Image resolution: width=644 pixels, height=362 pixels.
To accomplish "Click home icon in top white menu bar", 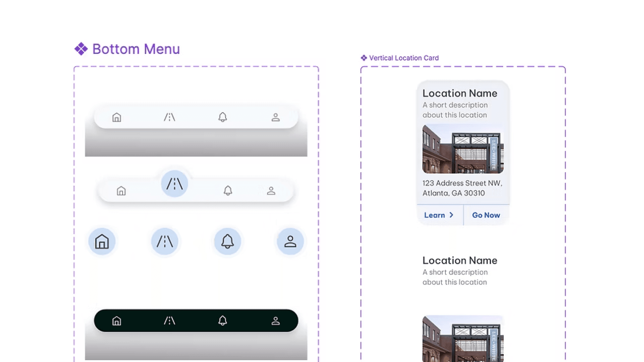I will tap(116, 117).
